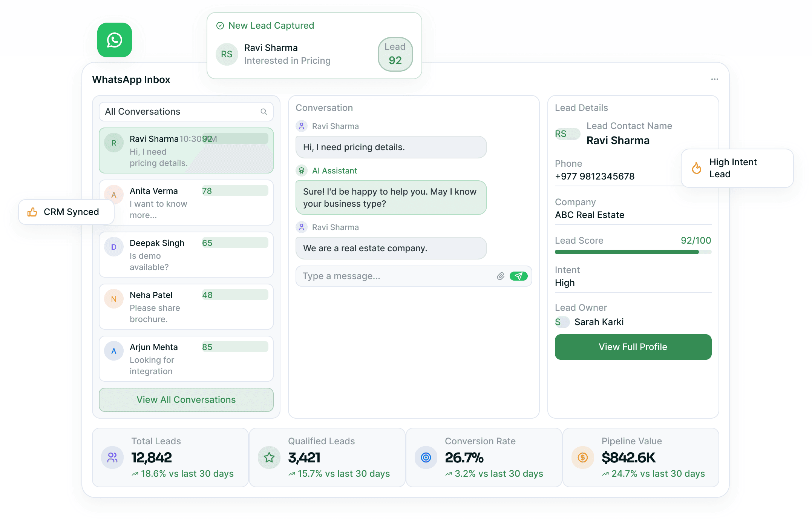Open the Anita Verma conversation
Image resolution: width=812 pixels, height=522 pixels.
186,203
